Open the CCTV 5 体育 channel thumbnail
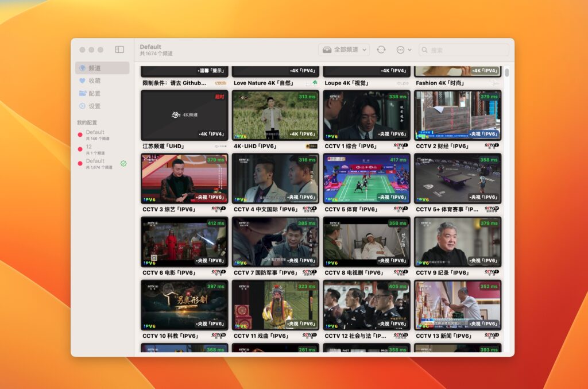588x389 pixels. (x=366, y=178)
